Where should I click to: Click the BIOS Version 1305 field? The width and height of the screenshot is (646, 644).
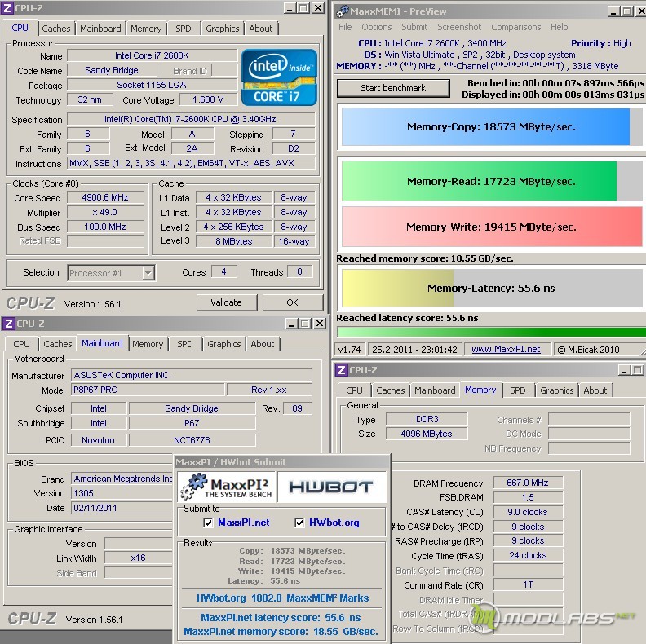point(122,493)
